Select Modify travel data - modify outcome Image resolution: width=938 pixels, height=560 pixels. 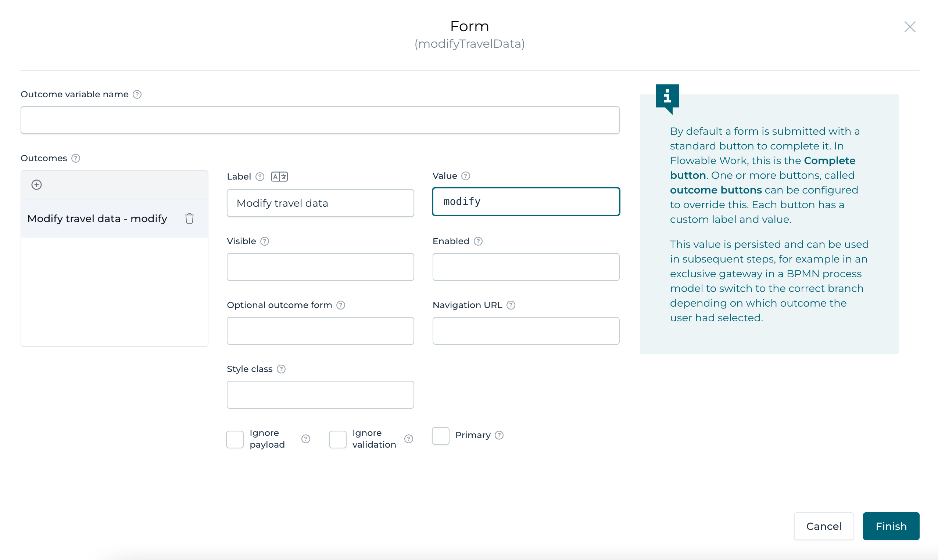click(x=97, y=218)
